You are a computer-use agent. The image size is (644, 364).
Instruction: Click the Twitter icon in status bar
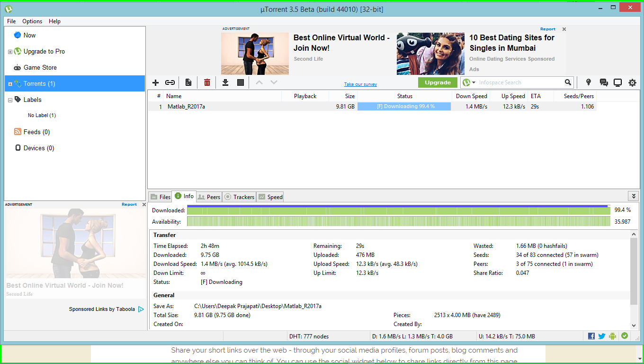pos(602,336)
